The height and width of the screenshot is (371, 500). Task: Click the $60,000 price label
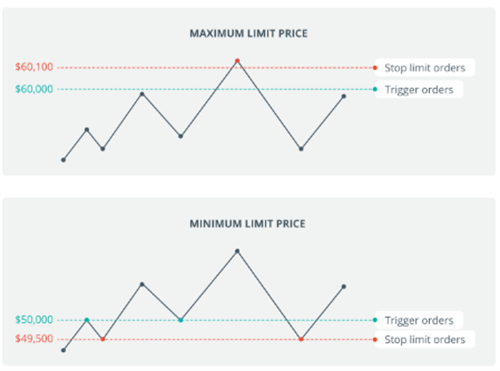point(34,89)
